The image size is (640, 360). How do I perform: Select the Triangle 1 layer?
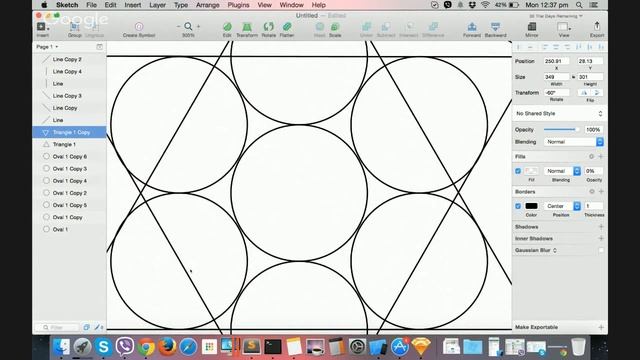pos(69,144)
